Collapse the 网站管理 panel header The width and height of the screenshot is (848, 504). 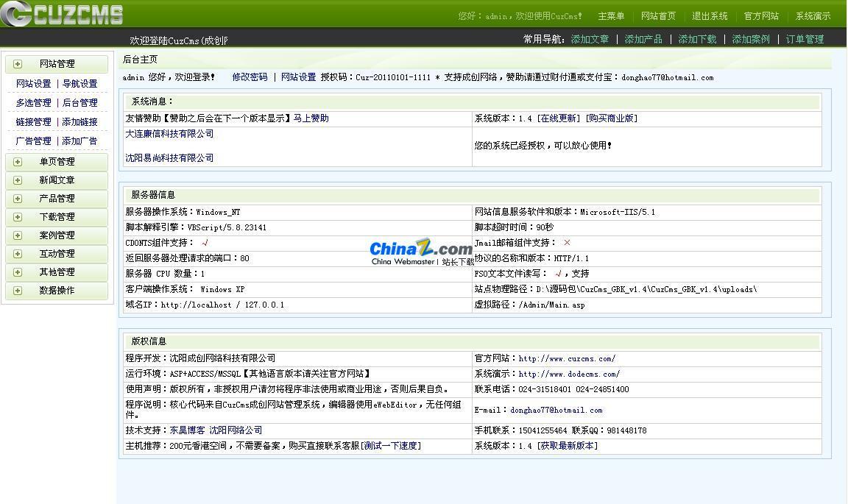point(57,64)
